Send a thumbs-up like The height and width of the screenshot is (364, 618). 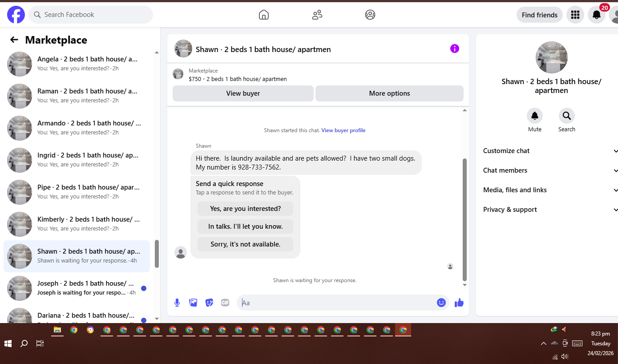[459, 303]
